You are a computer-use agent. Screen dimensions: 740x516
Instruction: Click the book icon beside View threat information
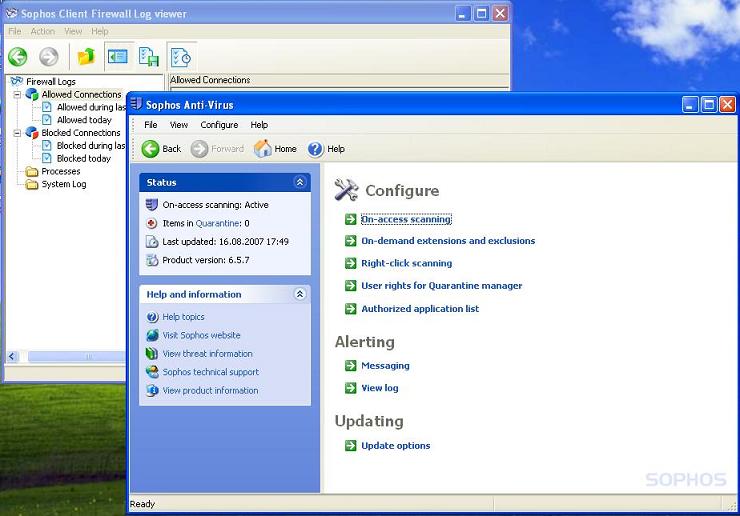[151, 354]
